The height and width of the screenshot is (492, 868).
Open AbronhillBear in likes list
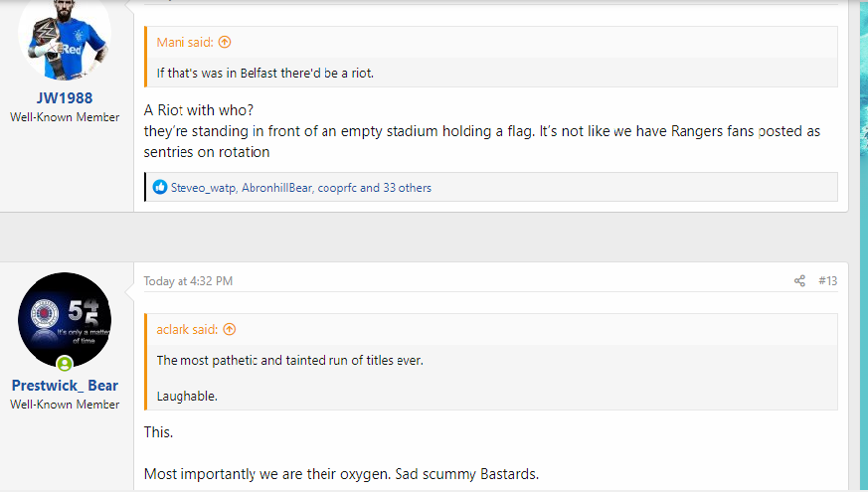276,188
